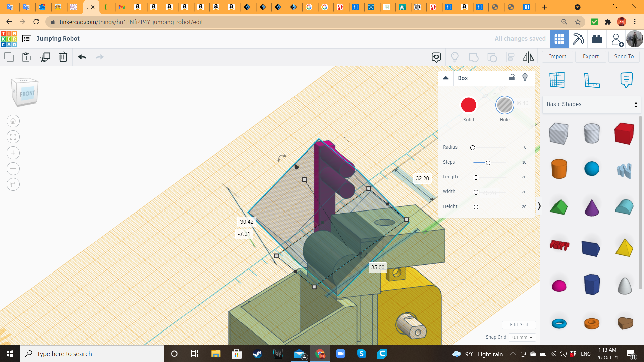The height and width of the screenshot is (362, 644).
Task: Switch to Blocks mode pickaxe icon
Action: click(578, 39)
